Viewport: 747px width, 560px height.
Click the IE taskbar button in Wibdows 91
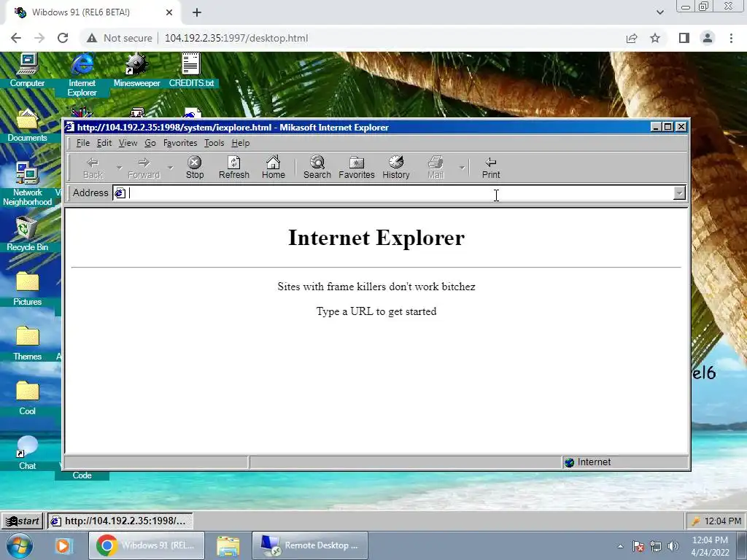(x=120, y=521)
